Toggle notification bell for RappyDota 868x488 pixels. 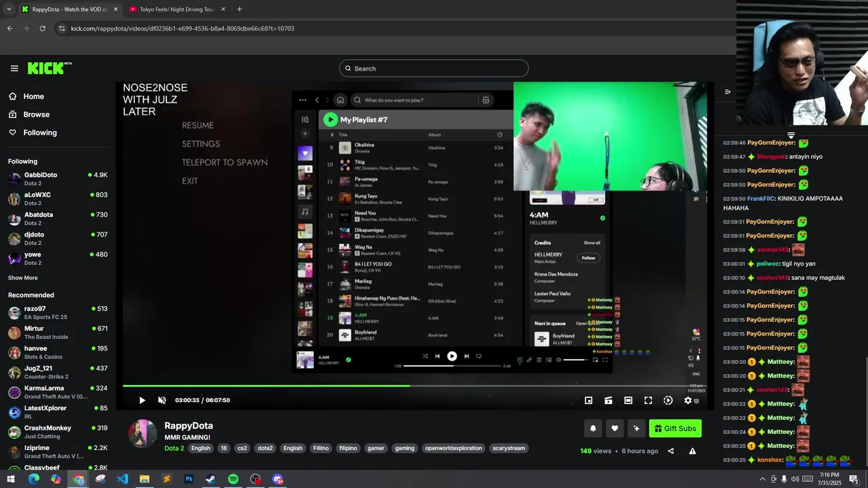(593, 428)
